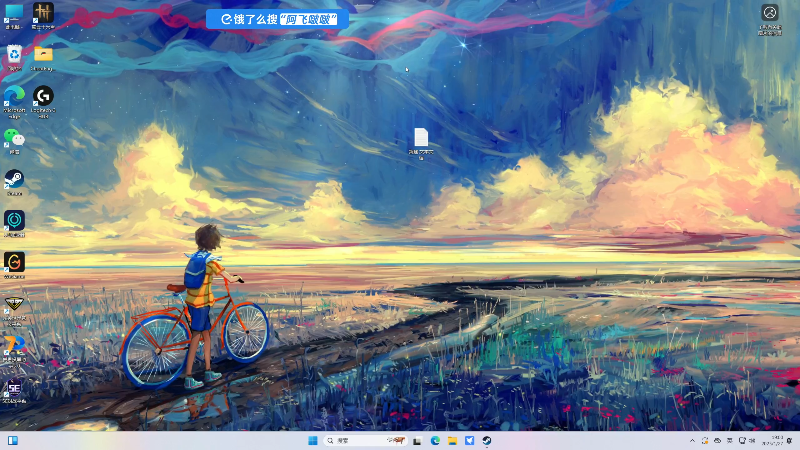Open the top-right corner desktop shortcut
Image resolution: width=800 pixels, height=450 pixels.
click(x=769, y=19)
